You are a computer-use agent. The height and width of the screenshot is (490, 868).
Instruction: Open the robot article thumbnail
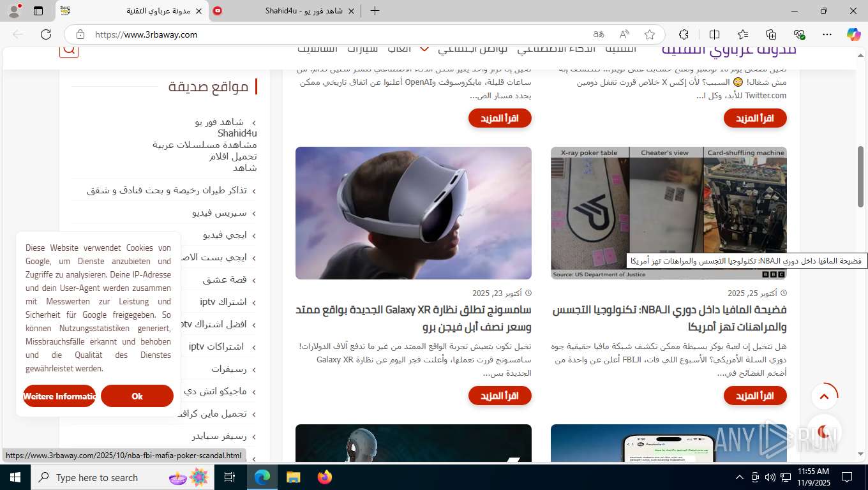414,443
